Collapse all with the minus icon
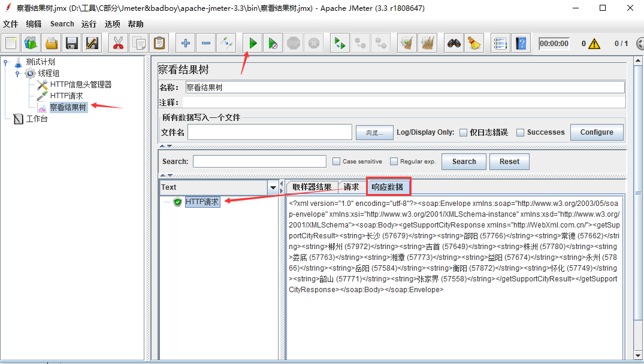The image size is (644, 364). click(206, 43)
